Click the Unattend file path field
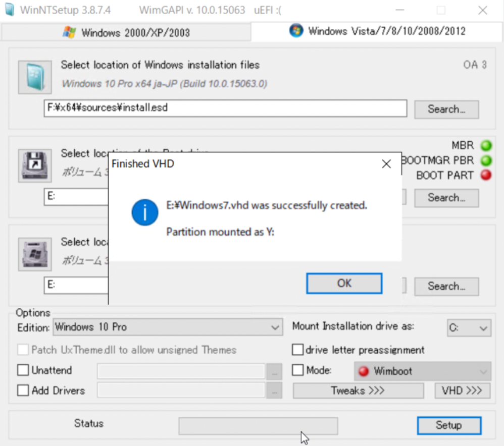 [x=181, y=371]
